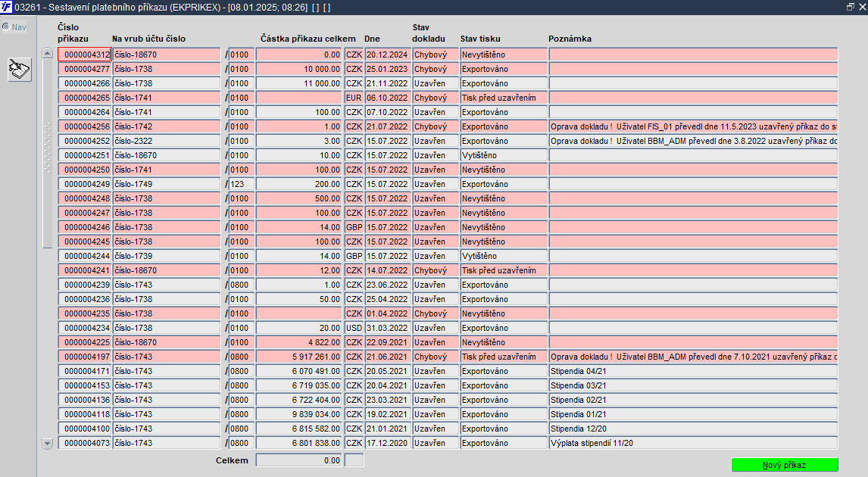Click Vytištěno status in order 0000004244 row
Screen dimensions: 868x477
tap(503, 256)
